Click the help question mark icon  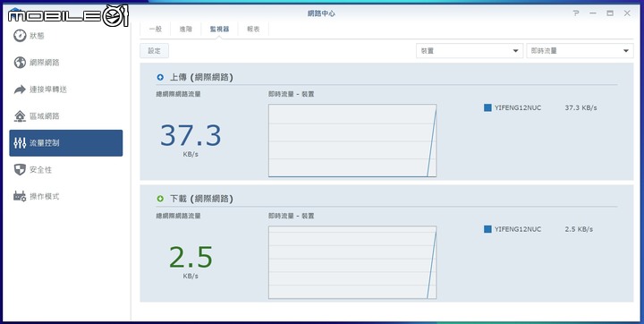pyautogui.click(x=576, y=13)
